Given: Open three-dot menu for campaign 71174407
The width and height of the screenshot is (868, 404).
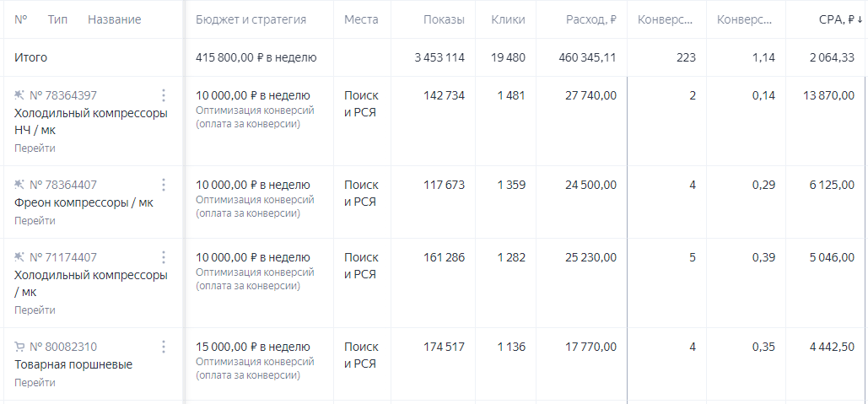Looking at the screenshot, I should click(x=164, y=257).
